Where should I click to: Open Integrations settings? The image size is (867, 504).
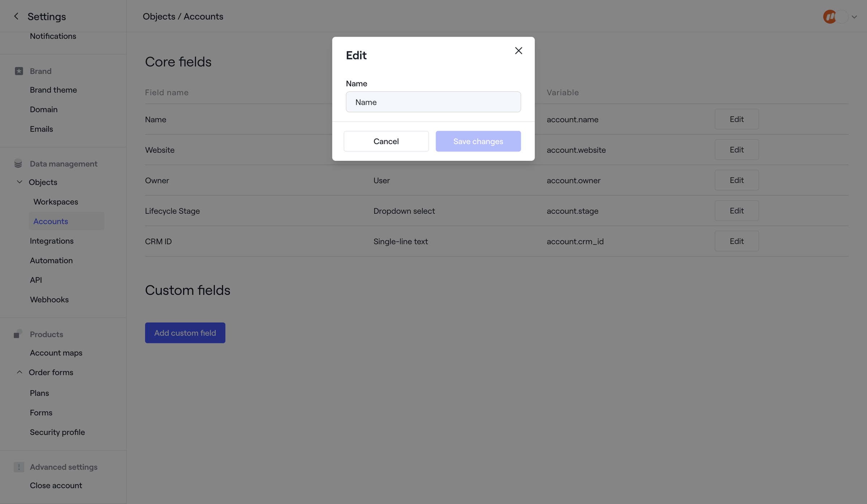tap(52, 241)
